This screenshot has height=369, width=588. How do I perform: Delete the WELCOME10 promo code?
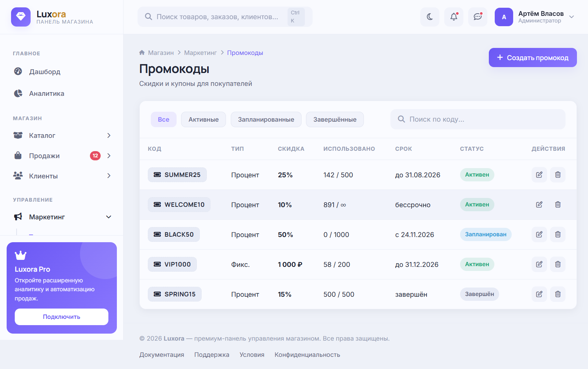tap(558, 205)
